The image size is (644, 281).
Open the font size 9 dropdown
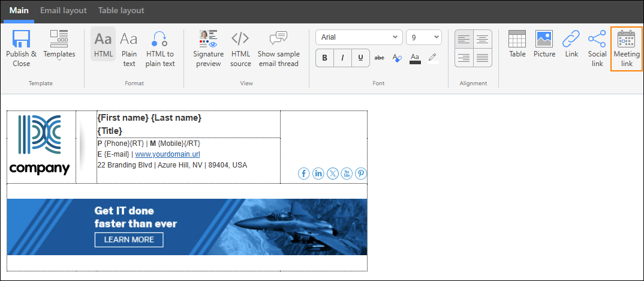pyautogui.click(x=424, y=37)
